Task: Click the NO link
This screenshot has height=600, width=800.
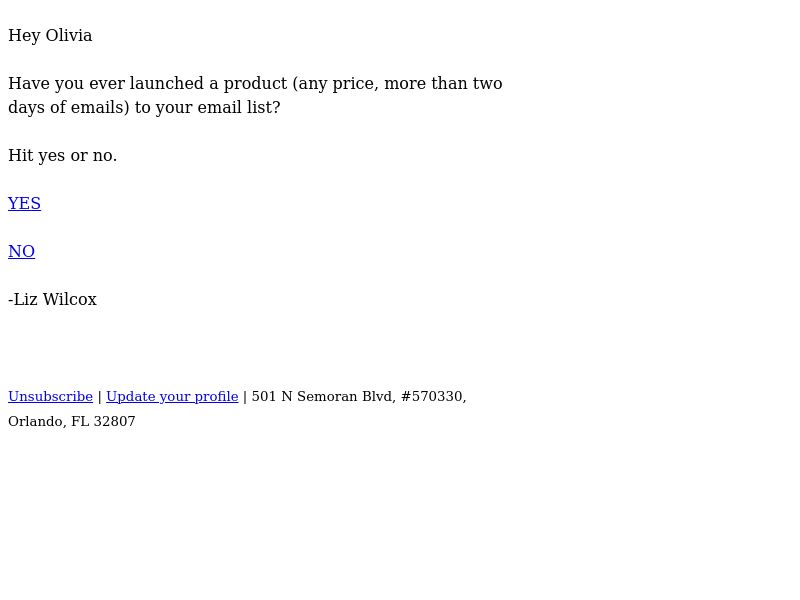Action: pyautogui.click(x=21, y=251)
